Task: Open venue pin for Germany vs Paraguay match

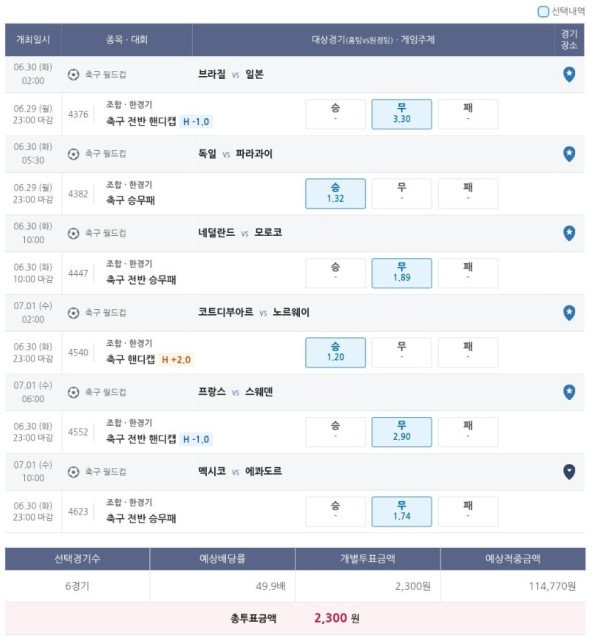Action: tap(569, 154)
